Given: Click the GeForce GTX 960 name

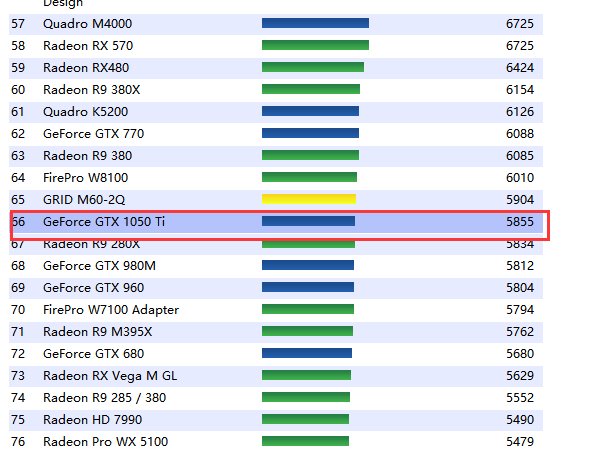Looking at the screenshot, I should pyautogui.click(x=93, y=287).
